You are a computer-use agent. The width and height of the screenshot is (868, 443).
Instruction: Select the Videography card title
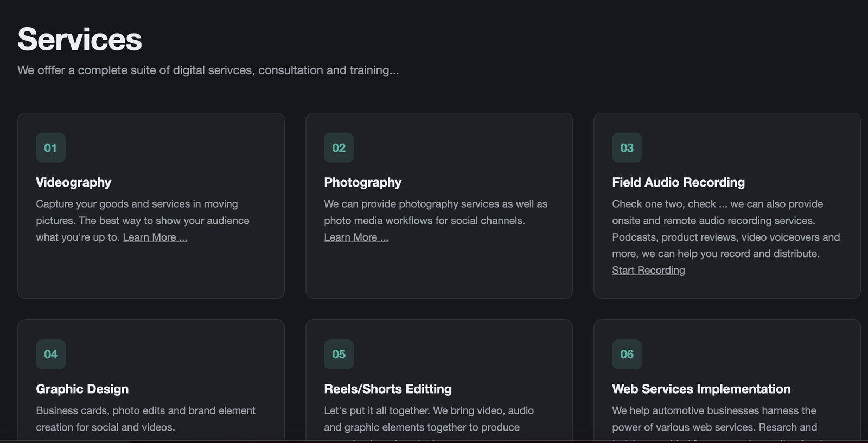coord(74,183)
